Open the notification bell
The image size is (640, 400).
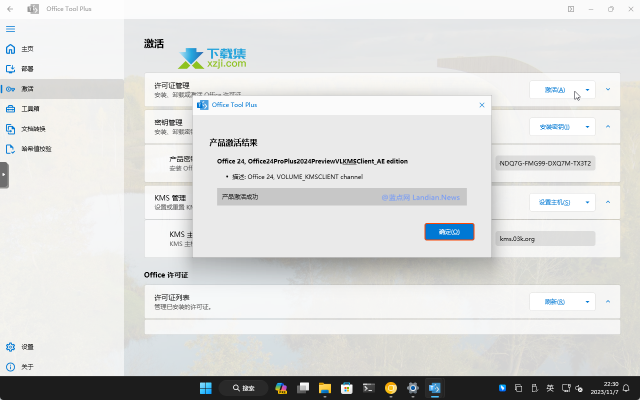[626, 388]
